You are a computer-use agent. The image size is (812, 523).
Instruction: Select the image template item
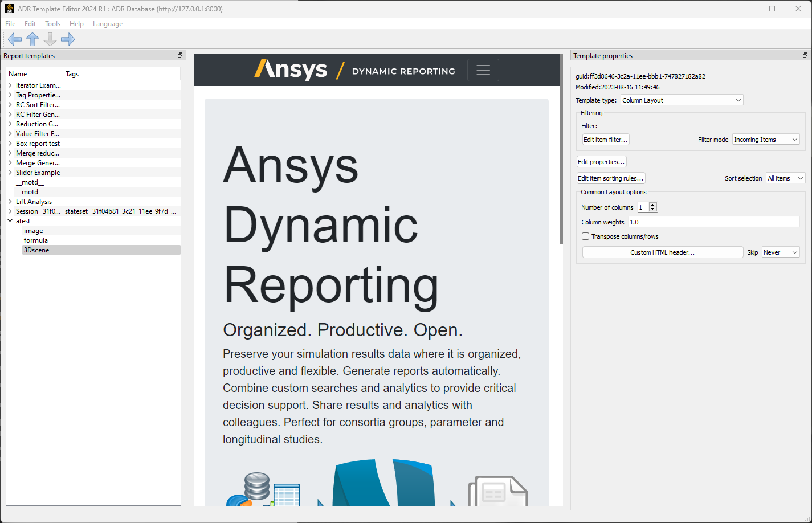[x=33, y=231]
